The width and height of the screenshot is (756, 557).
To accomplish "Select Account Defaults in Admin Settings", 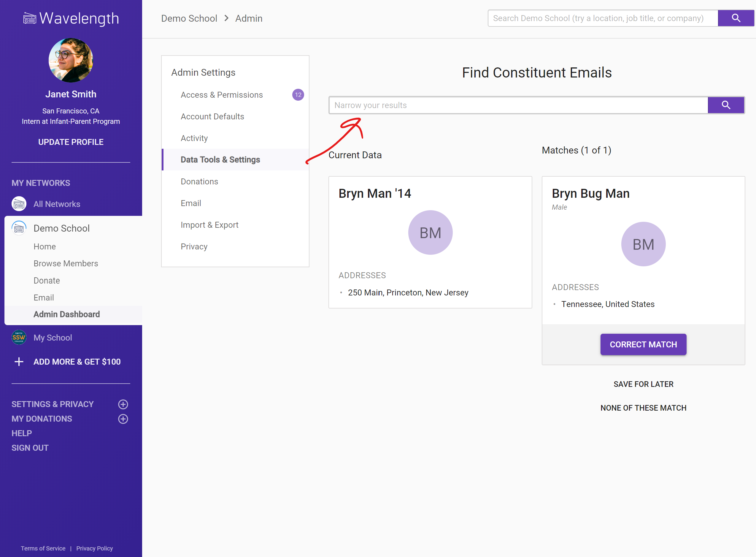I will (212, 116).
